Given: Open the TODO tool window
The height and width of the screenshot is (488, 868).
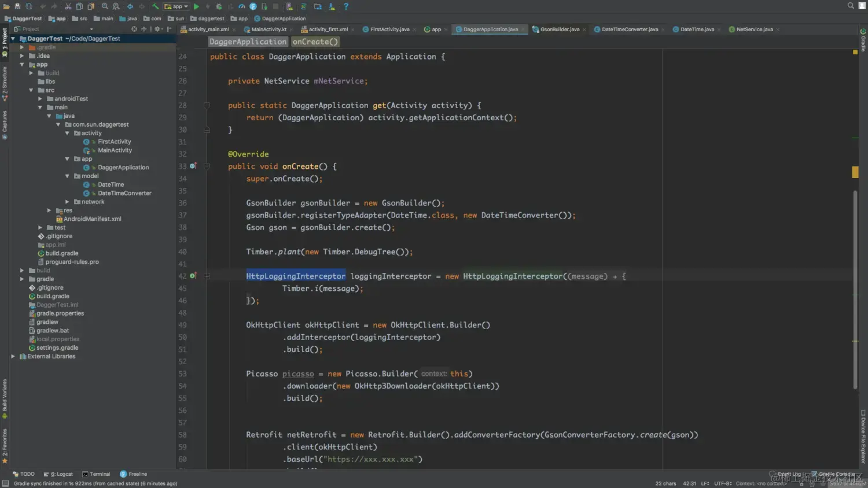Looking at the screenshot, I should (x=23, y=474).
